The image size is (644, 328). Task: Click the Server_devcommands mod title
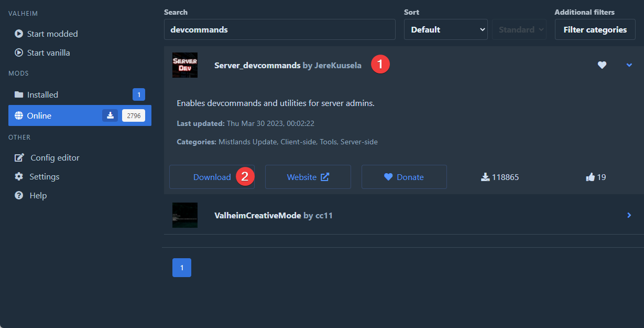[257, 66]
